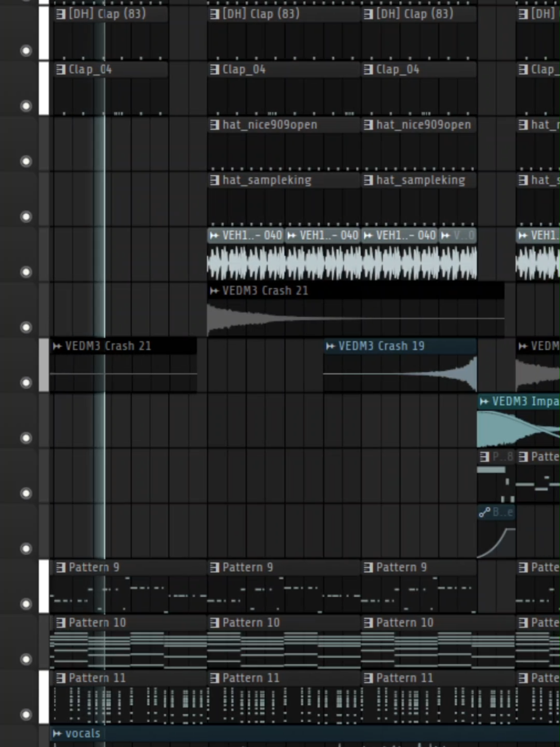Click the audio icon of the truncated V..0 clip
The height and width of the screenshot is (747, 560).
click(x=445, y=235)
